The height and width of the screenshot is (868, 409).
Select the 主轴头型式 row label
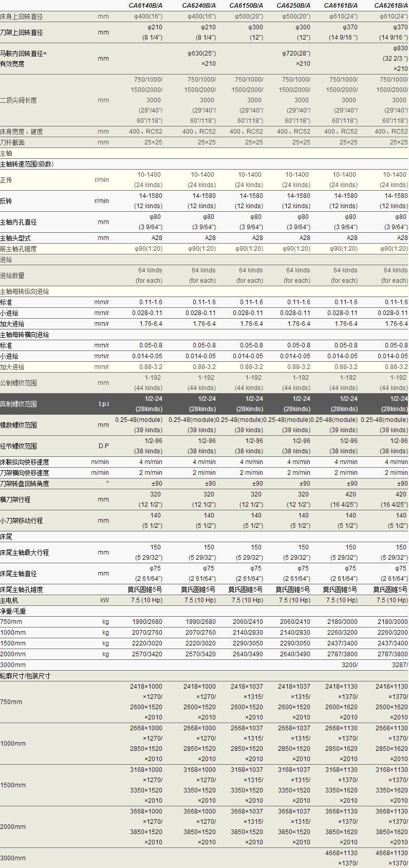click(x=15, y=238)
